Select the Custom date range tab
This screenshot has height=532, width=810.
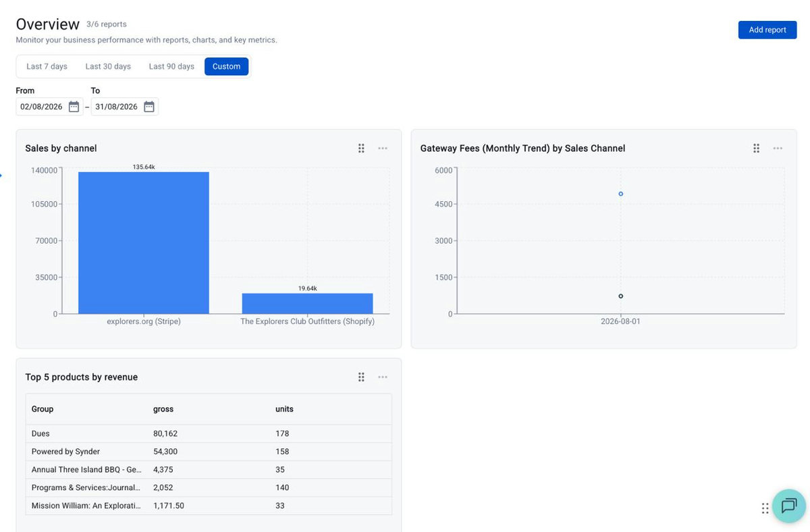227,66
